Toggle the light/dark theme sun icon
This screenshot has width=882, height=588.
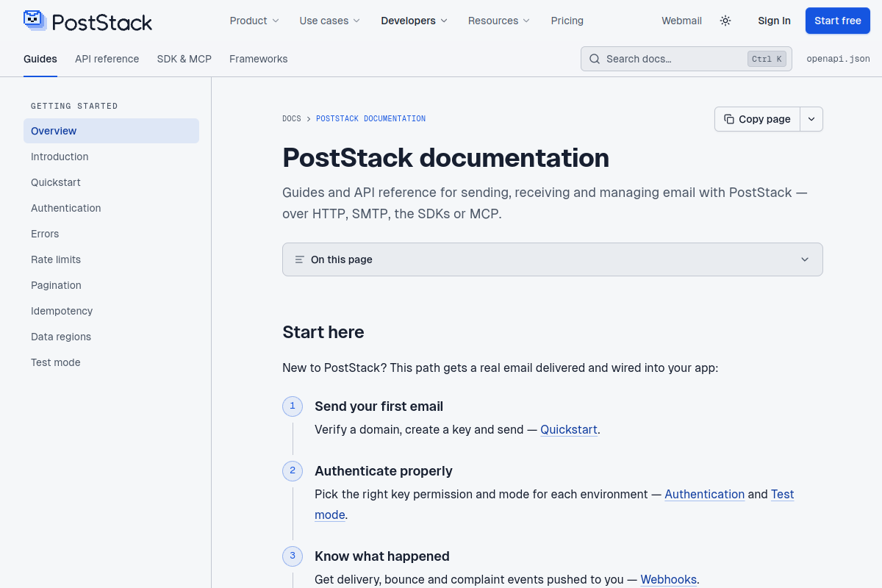coord(725,21)
